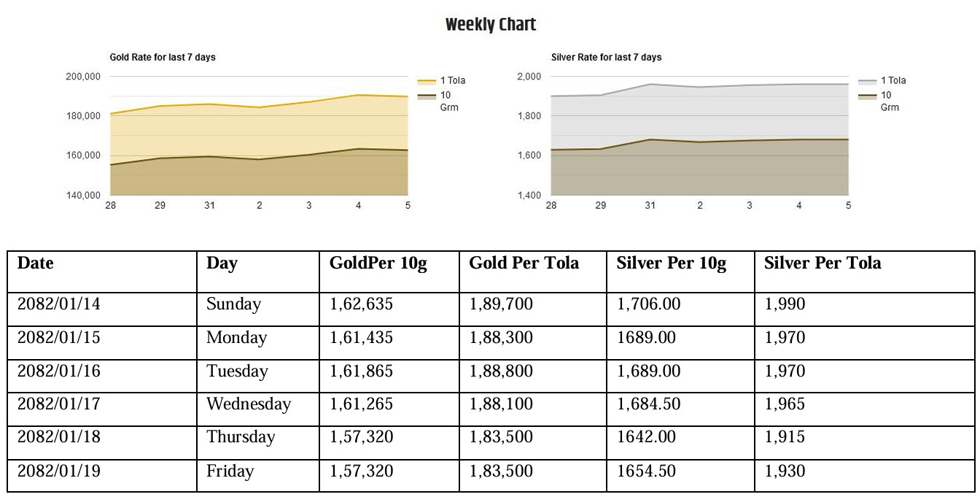The image size is (980, 497).
Task: Click the gold 1 Tola legend swatch
Action: pos(426,81)
